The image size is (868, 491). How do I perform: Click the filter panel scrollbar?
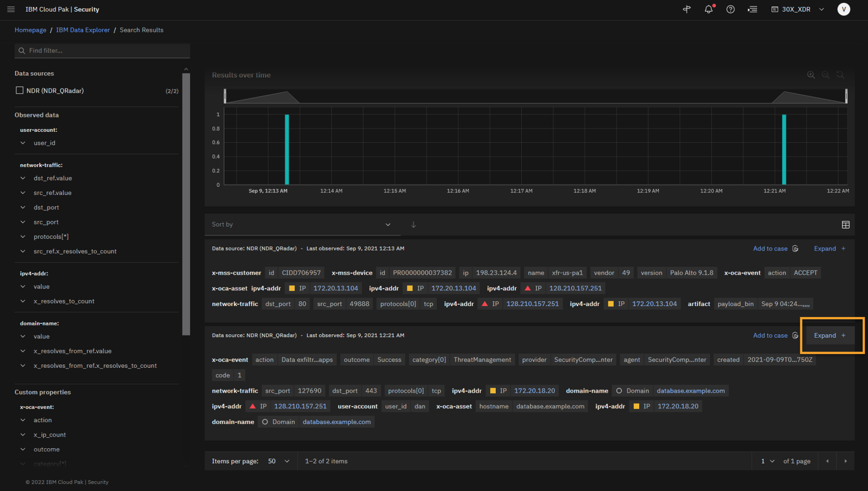[x=186, y=204]
